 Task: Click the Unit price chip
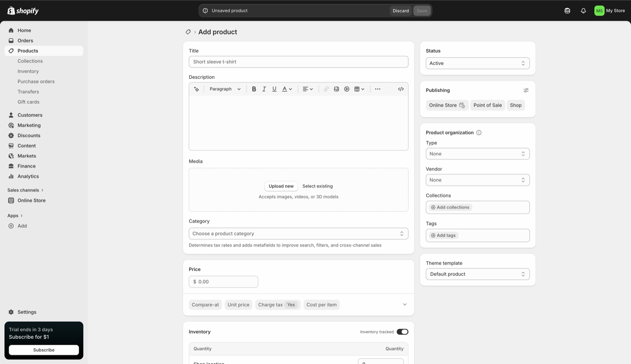tap(238, 305)
